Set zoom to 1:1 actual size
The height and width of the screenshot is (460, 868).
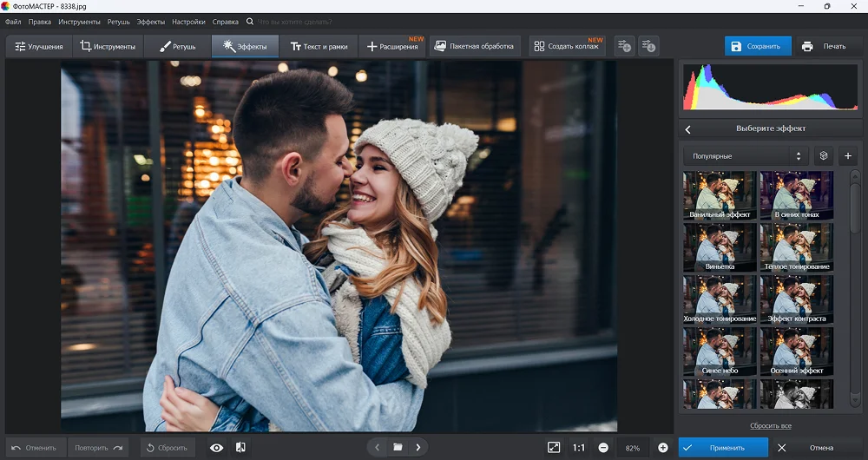tap(578, 448)
